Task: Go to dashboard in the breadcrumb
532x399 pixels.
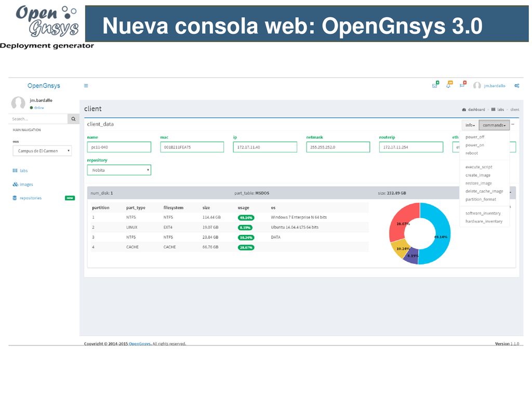Action: pos(476,110)
